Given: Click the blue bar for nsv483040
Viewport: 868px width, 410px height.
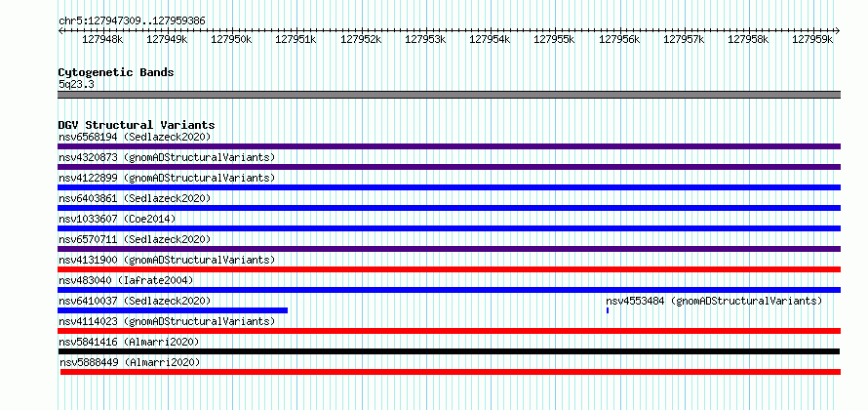Looking at the screenshot, I should tap(449, 290).
